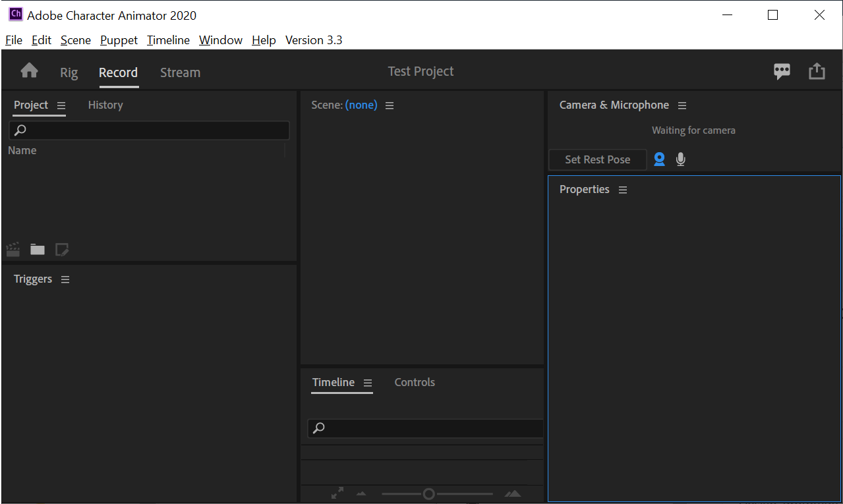Open the Properties panel menu
The image size is (843, 504).
point(623,189)
